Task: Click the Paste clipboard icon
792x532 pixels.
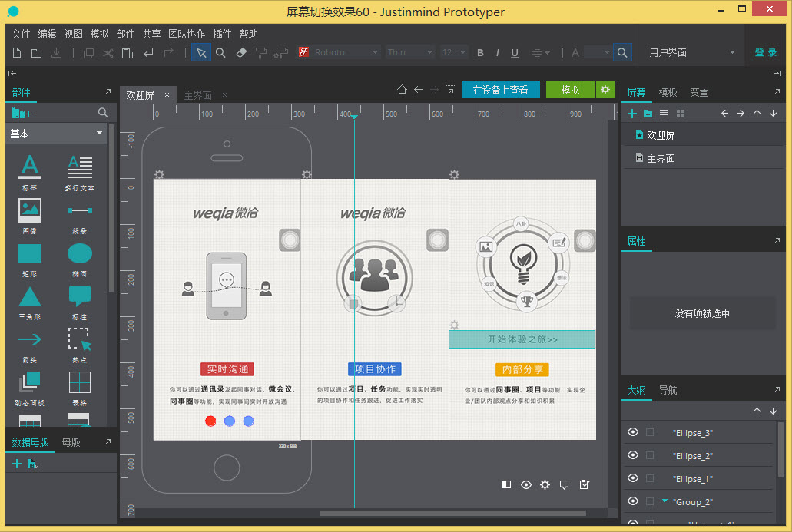Action: pyautogui.click(x=128, y=52)
